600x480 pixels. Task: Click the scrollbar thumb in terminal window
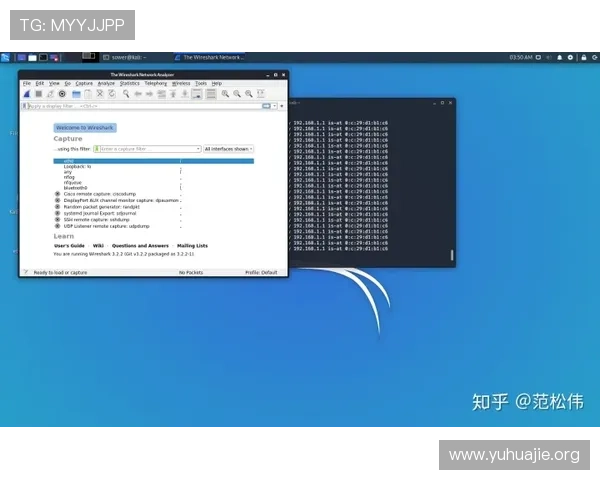[x=452, y=255]
